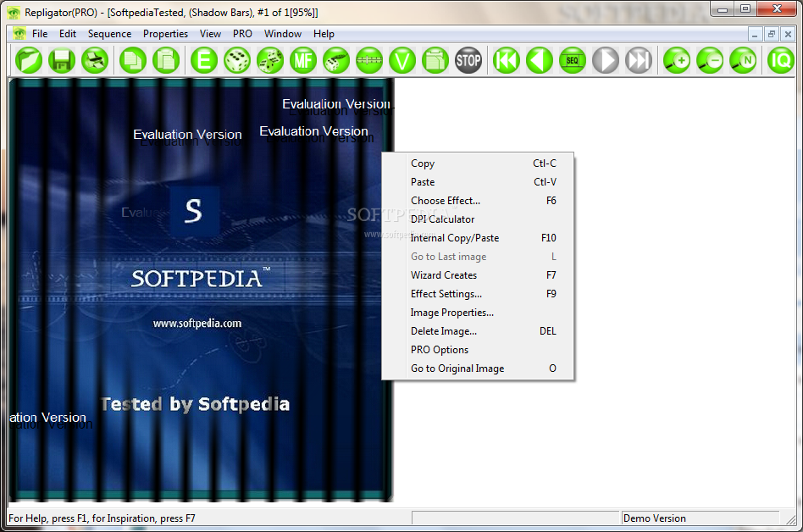Viewport: 803px width, 532px height.
Task: Open the Window menu
Action: point(283,34)
